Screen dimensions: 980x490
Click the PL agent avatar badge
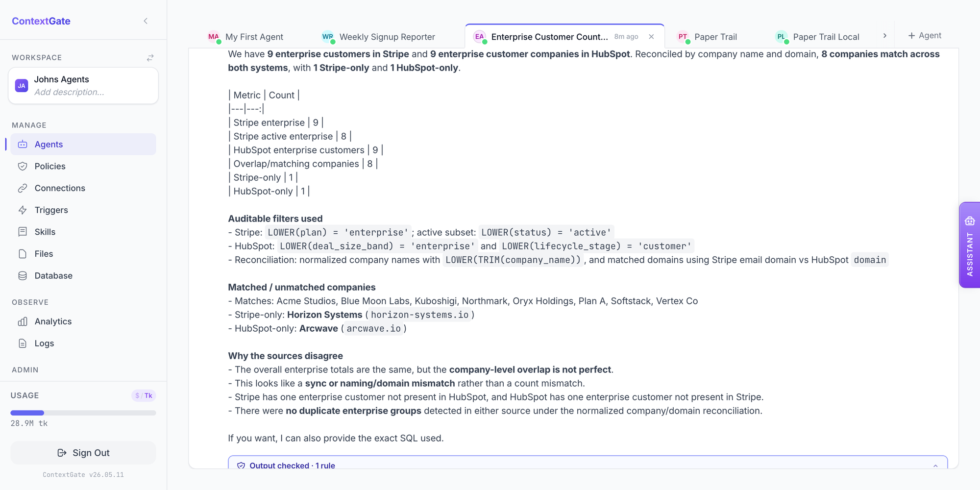782,37
